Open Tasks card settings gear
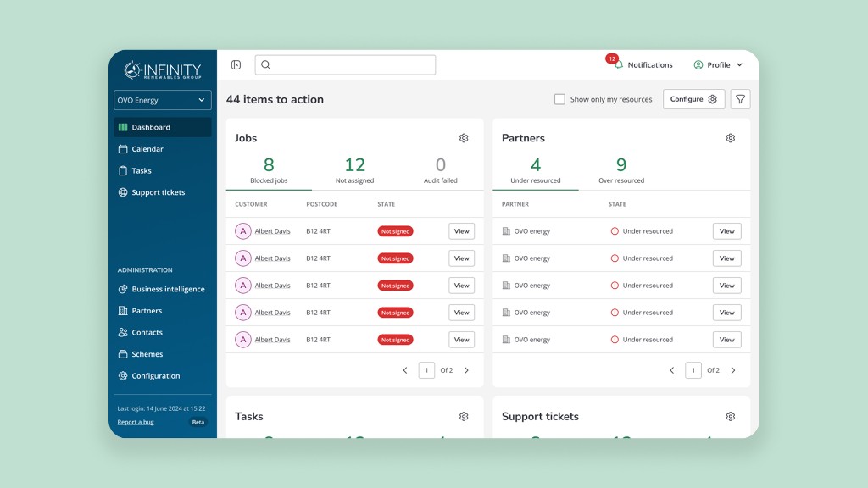 (x=464, y=416)
